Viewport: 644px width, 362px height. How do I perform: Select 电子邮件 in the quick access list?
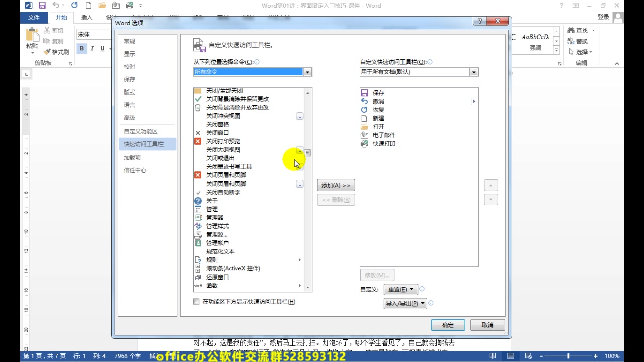(x=419, y=135)
